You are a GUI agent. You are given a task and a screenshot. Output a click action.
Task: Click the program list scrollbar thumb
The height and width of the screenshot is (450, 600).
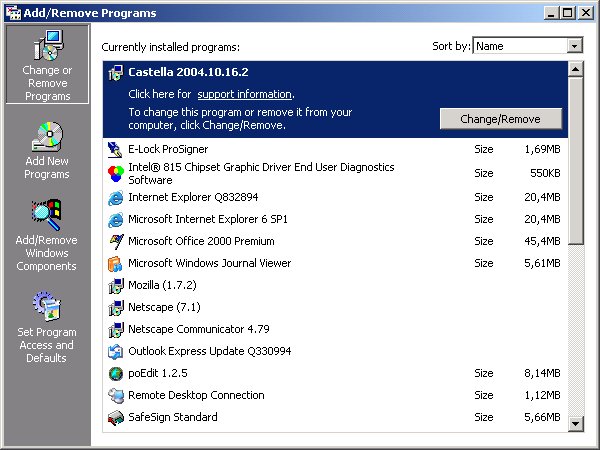pyautogui.click(x=576, y=160)
